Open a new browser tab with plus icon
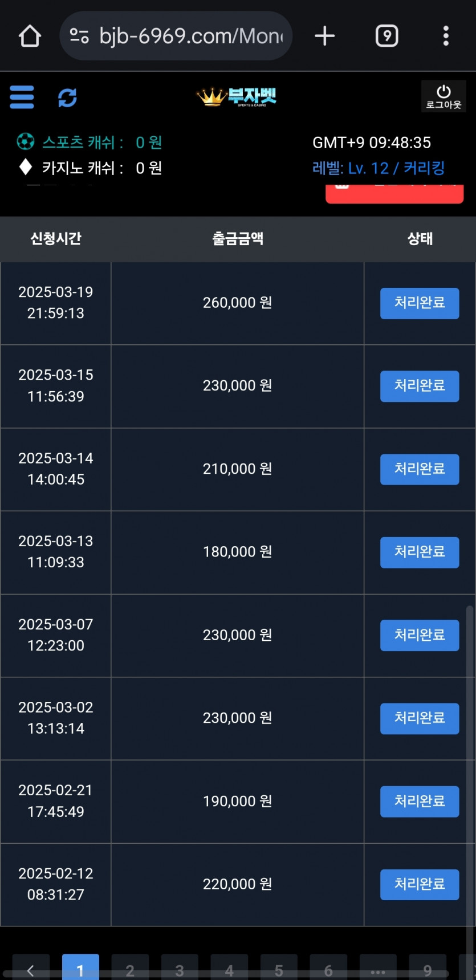 click(x=324, y=36)
